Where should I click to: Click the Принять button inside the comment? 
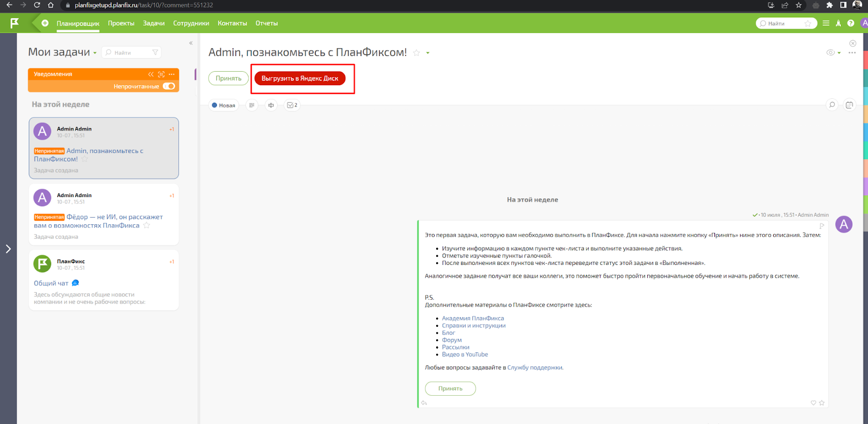point(450,389)
